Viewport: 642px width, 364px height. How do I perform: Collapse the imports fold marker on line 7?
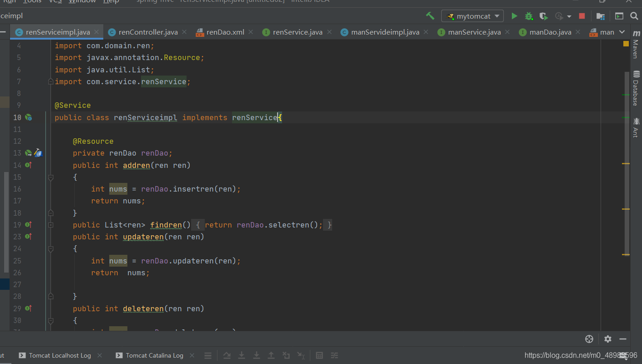pyautogui.click(x=51, y=81)
